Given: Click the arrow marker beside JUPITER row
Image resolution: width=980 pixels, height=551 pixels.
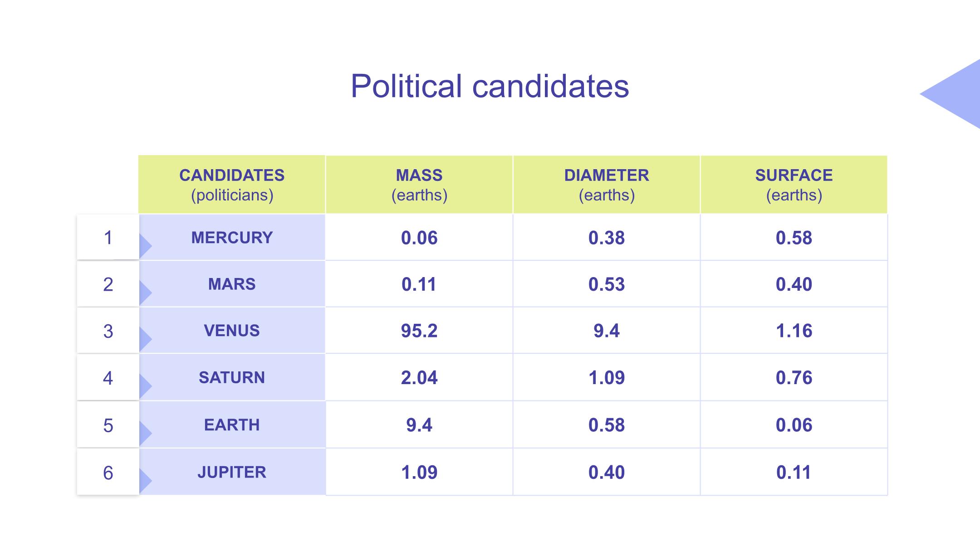Looking at the screenshot, I should tap(145, 481).
